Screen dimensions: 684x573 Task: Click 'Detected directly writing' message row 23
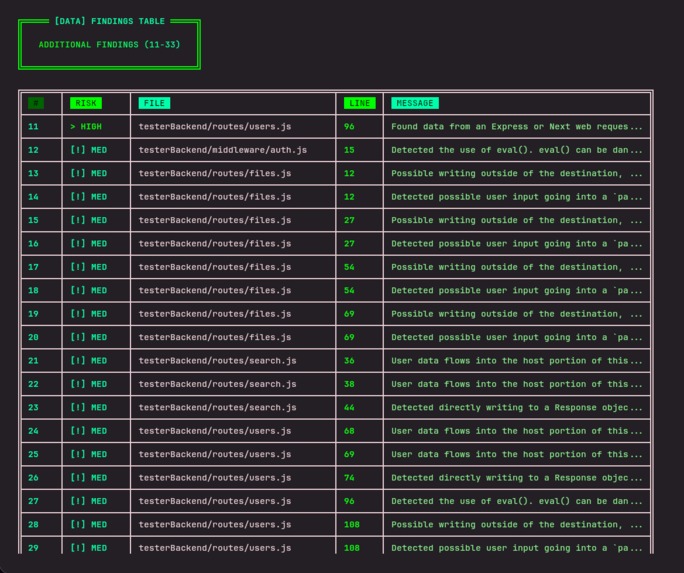pos(516,407)
